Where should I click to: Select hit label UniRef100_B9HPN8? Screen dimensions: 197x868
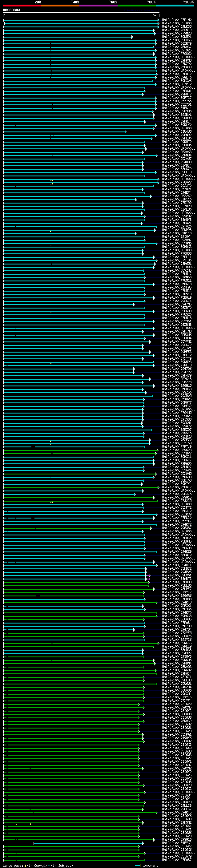177,61
